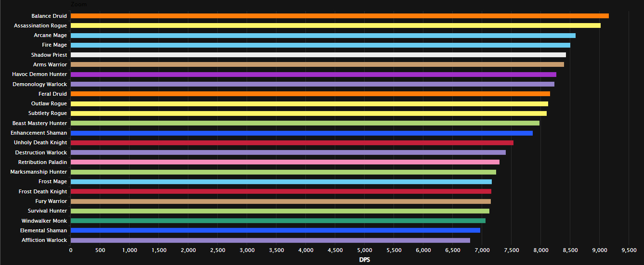
Task: Click the 'Outlaw Rogue' label
Action: click(x=49, y=104)
